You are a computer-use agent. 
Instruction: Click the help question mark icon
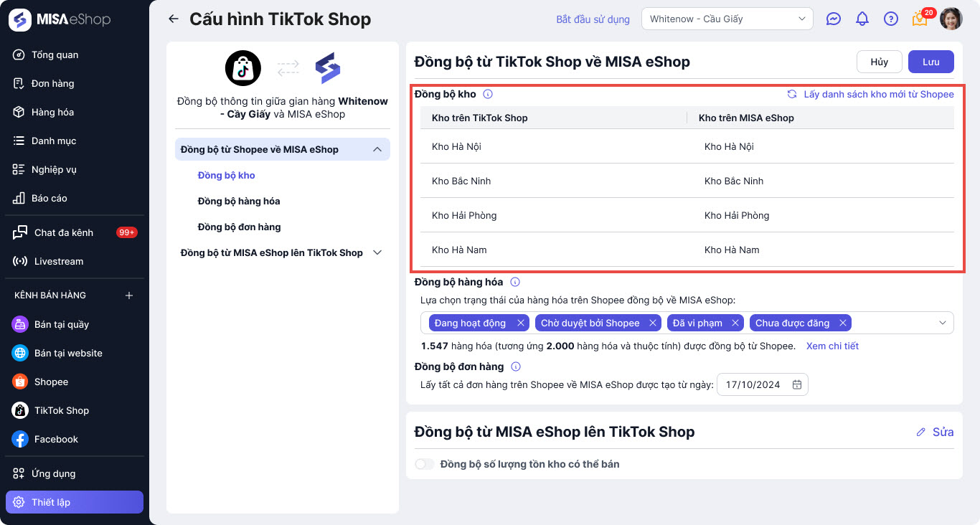(x=891, y=19)
